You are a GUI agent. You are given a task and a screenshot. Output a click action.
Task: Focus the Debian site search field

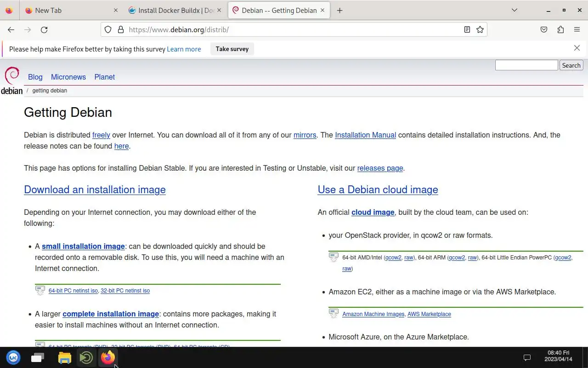point(526,65)
